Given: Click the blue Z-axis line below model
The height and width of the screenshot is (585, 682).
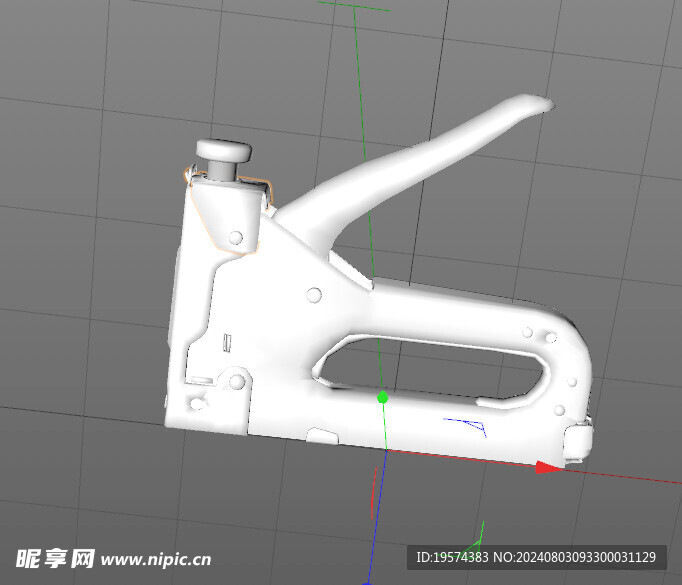Looking at the screenshot, I should (378, 520).
